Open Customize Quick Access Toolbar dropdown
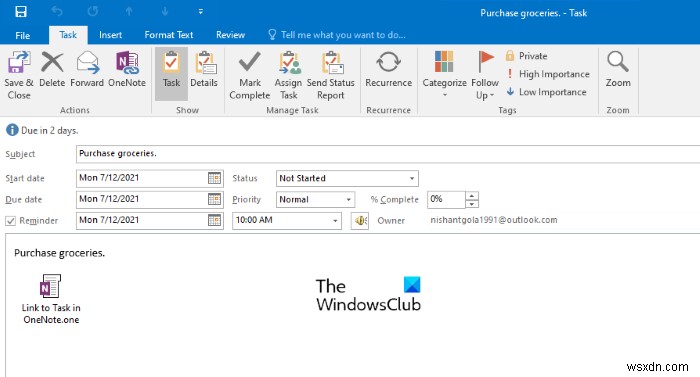Viewport: 700px width, 377px height. tap(200, 12)
